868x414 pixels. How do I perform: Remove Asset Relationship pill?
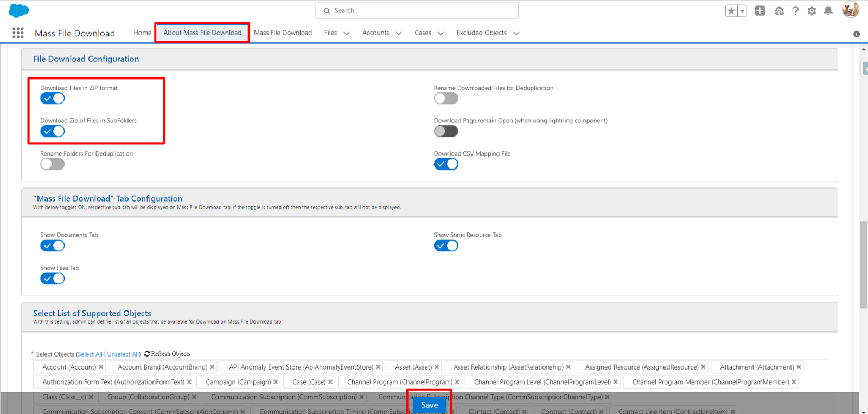pyautogui.click(x=568, y=367)
